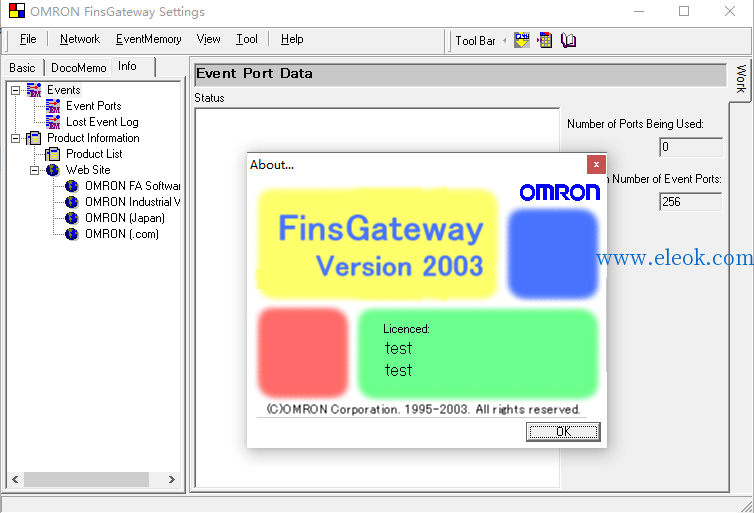
Task: Click the Product List clipboard icon
Action: click(x=52, y=154)
